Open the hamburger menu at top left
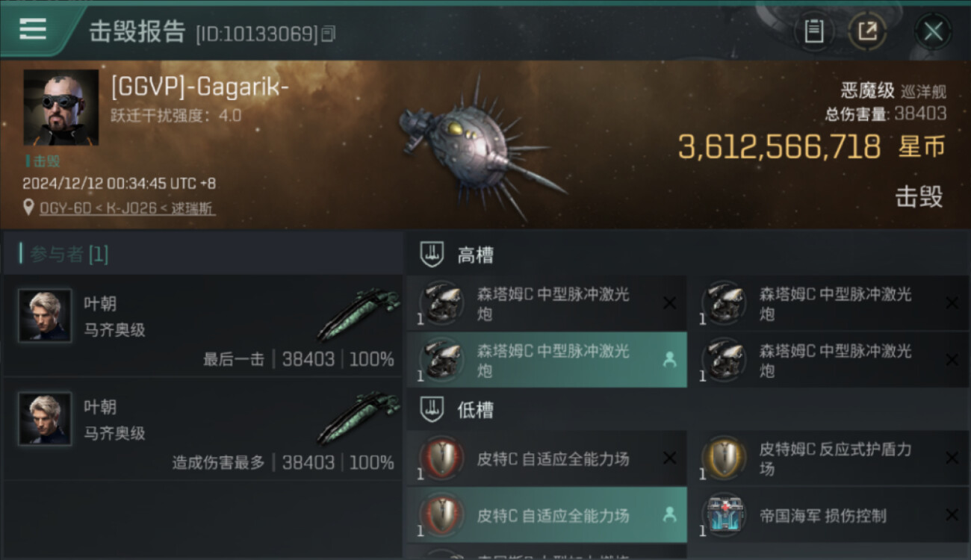The width and height of the screenshot is (971, 560). click(33, 29)
